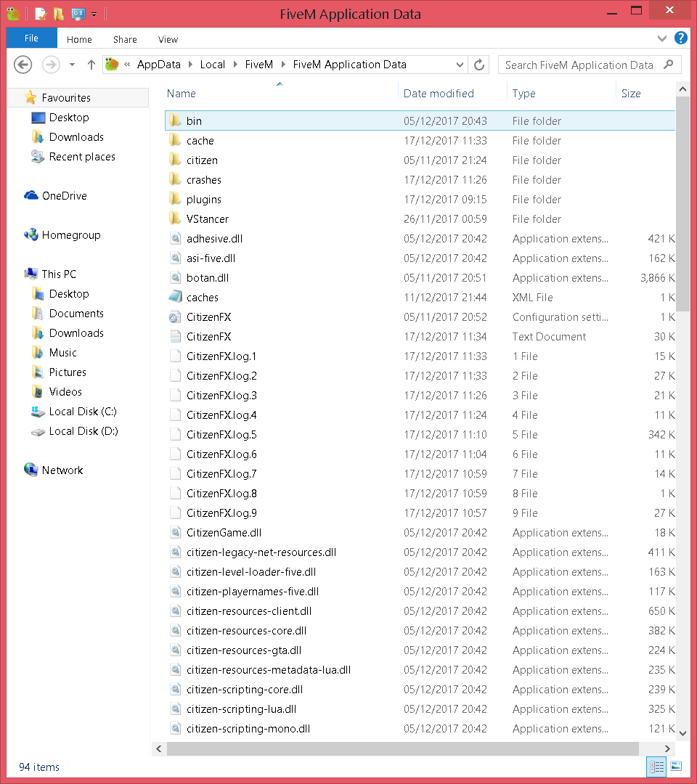Open the View ribbon tab

tap(168, 39)
